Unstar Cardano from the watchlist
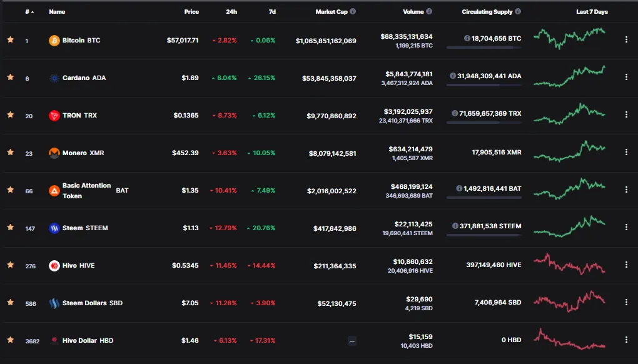 [11, 77]
